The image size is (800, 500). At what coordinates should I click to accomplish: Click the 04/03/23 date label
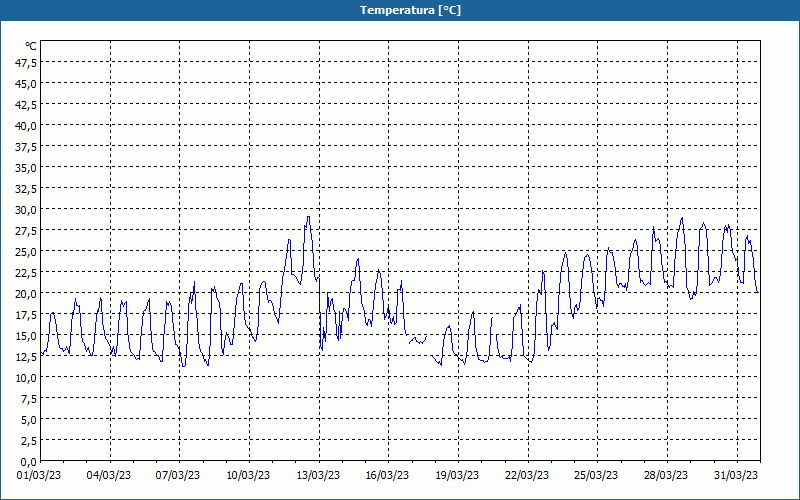point(109,476)
